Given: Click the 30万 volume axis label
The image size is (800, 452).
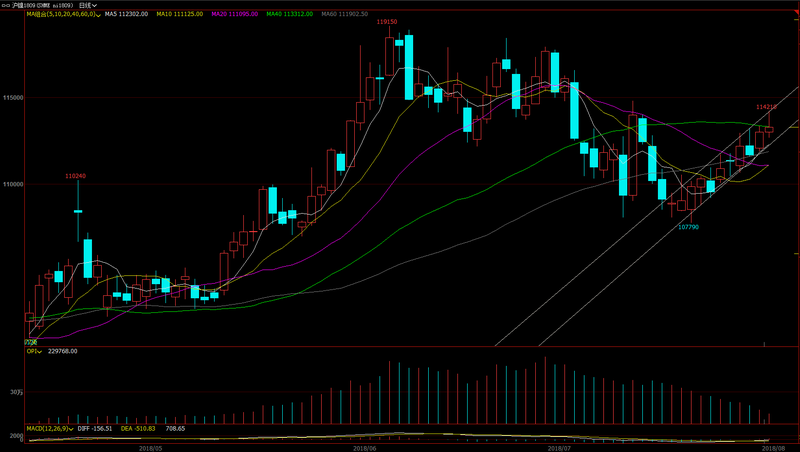Looking at the screenshot, I should tap(16, 392).
